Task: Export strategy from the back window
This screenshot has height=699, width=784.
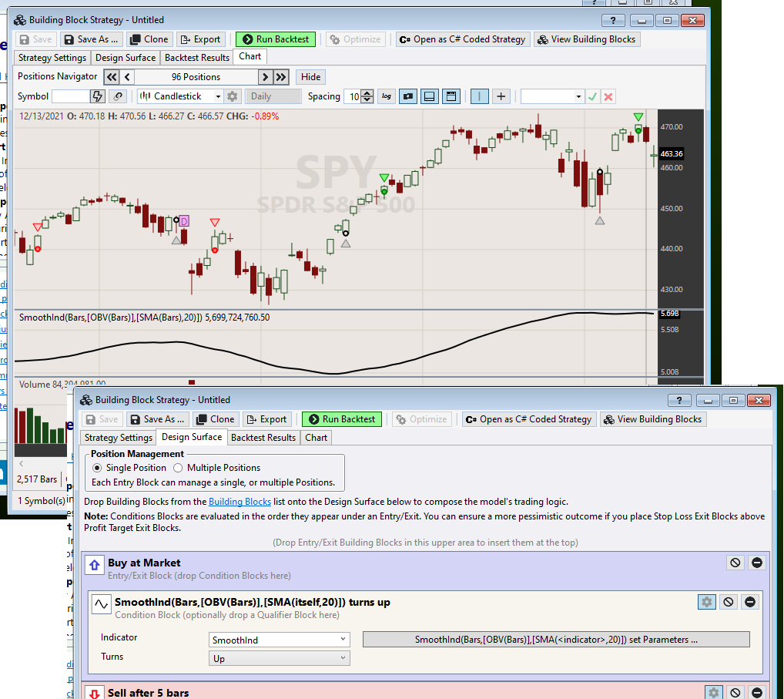Action: coord(200,39)
